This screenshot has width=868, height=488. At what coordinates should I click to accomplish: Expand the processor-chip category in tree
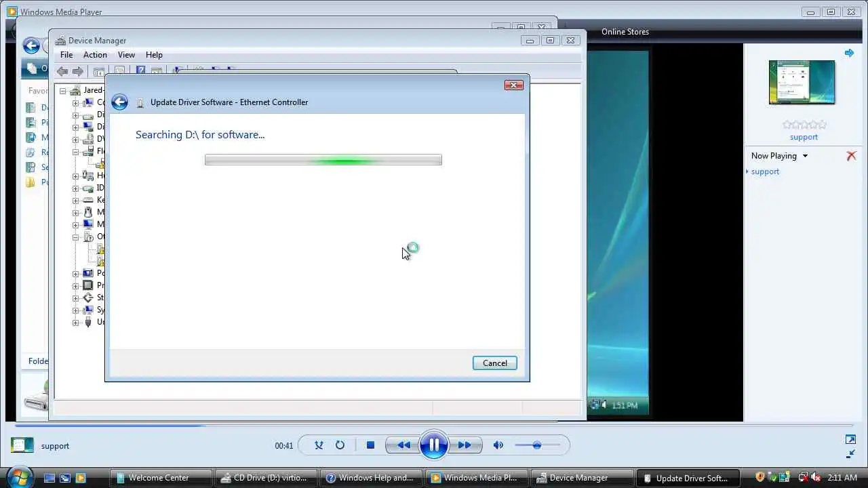(x=76, y=286)
